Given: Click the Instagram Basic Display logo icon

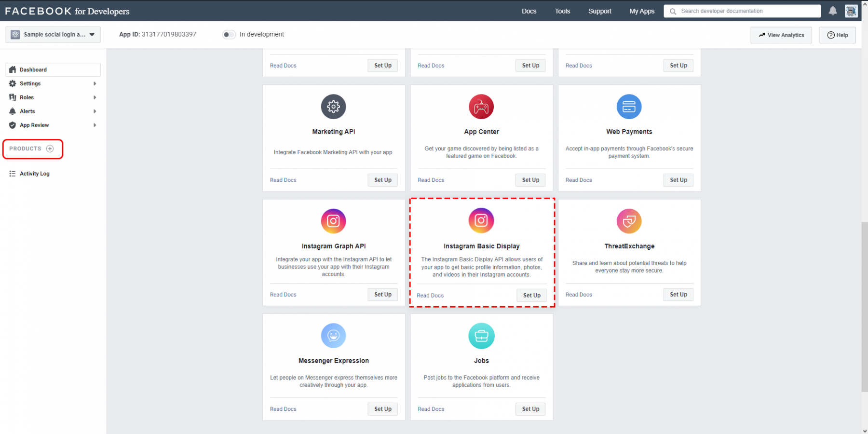Looking at the screenshot, I should (x=481, y=220).
